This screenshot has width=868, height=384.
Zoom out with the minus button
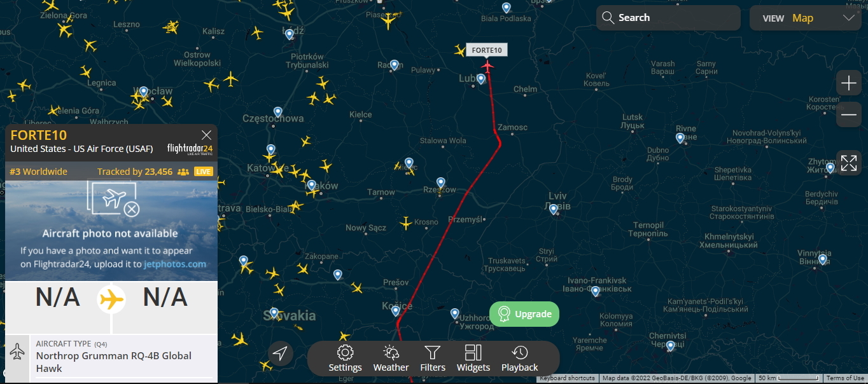click(x=849, y=115)
